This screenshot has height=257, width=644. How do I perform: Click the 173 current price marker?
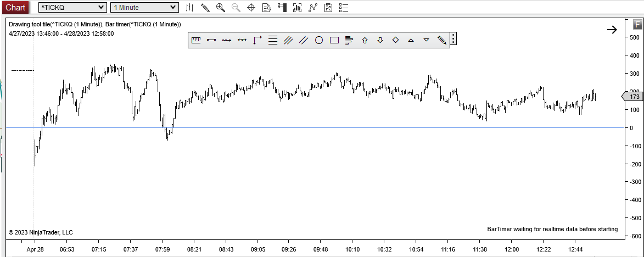pos(632,97)
